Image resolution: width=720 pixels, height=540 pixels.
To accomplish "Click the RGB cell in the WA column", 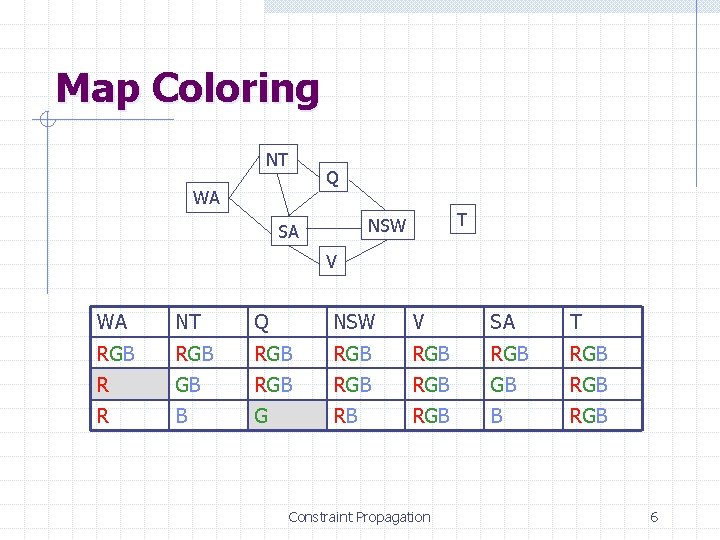I will (x=130, y=353).
